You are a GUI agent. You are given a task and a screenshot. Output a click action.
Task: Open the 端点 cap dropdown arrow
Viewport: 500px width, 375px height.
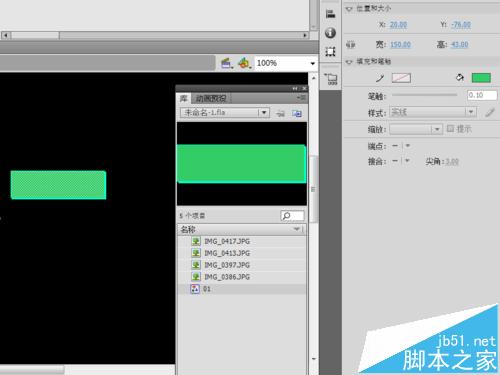[x=407, y=146]
